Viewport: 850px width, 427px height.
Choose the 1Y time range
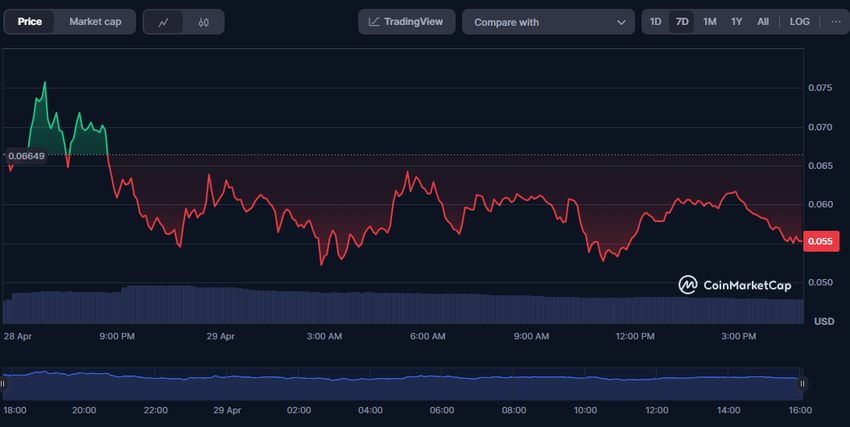[x=736, y=22]
